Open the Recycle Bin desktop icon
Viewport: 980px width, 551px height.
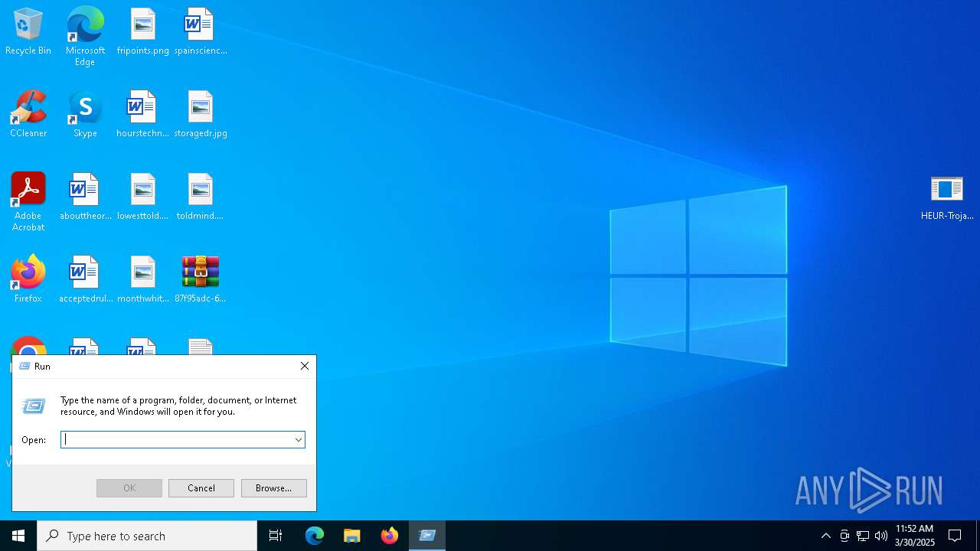(28, 32)
